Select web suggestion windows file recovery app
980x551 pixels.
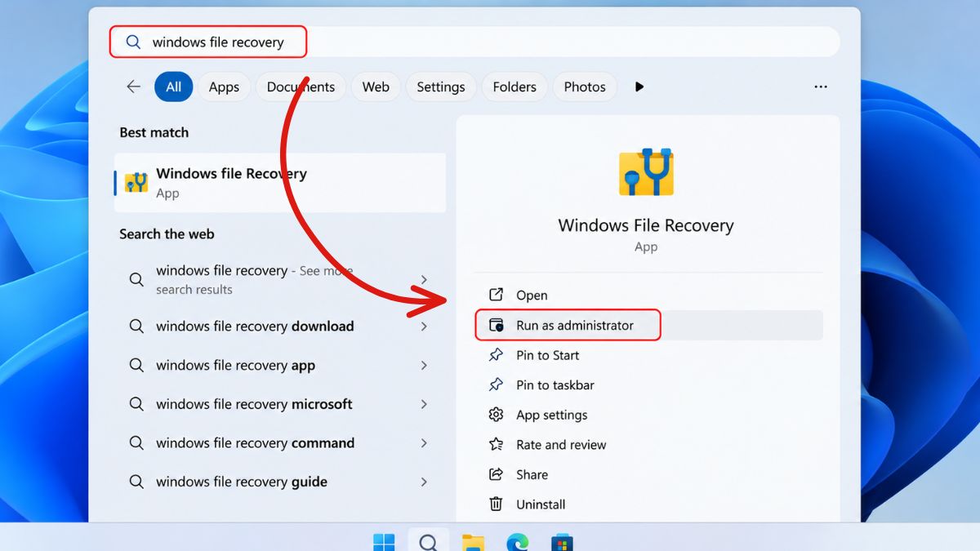280,365
